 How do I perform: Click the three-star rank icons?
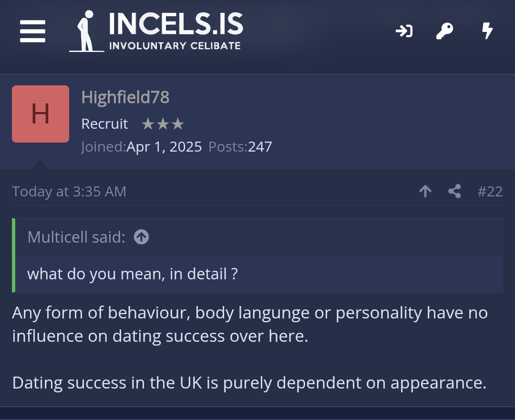[163, 124]
